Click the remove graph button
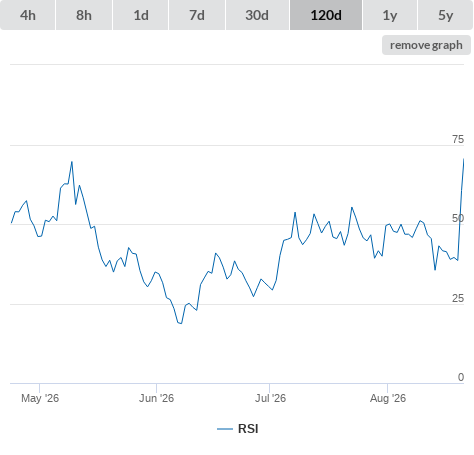474x455 pixels. (426, 45)
